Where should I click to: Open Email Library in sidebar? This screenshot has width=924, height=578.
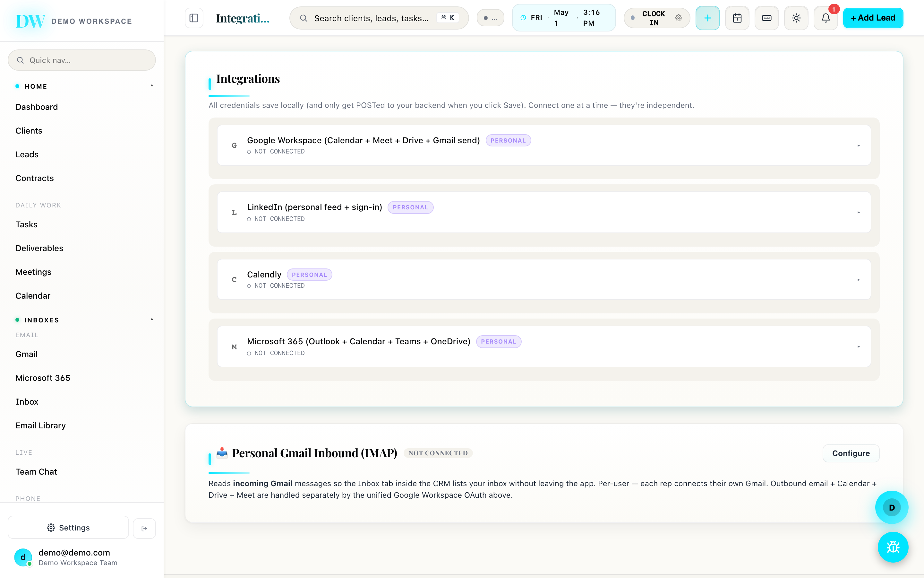(x=40, y=425)
